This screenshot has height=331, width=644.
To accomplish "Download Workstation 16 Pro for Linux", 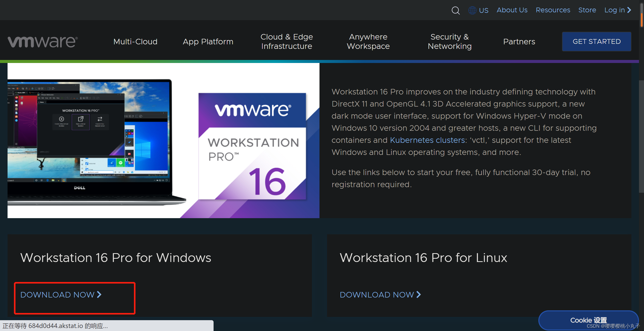I will (x=380, y=295).
